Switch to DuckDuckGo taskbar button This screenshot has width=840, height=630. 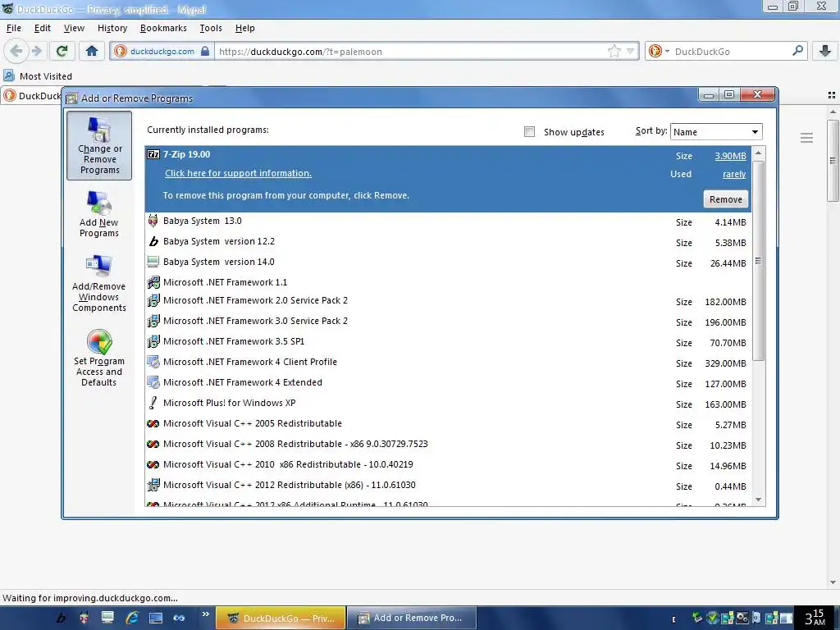click(x=281, y=618)
